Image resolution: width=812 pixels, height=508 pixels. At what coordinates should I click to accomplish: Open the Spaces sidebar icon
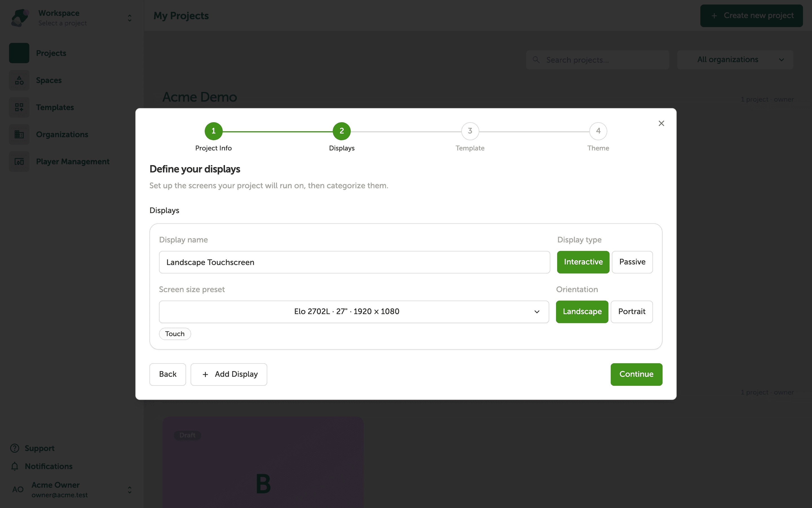pos(19,80)
